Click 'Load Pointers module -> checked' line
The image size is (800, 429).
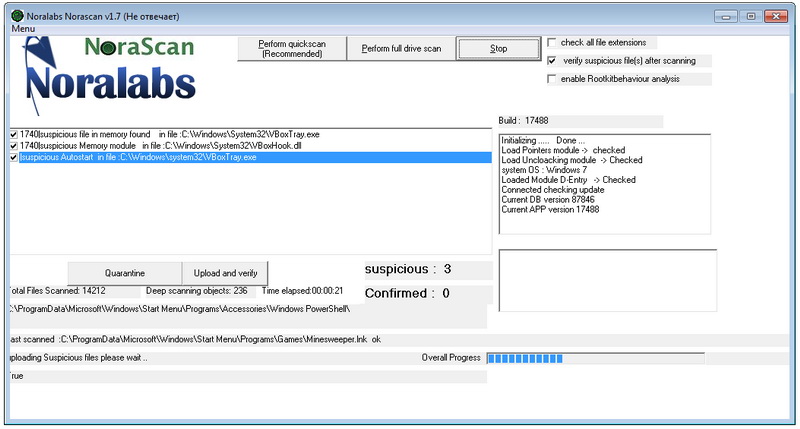coord(563,150)
